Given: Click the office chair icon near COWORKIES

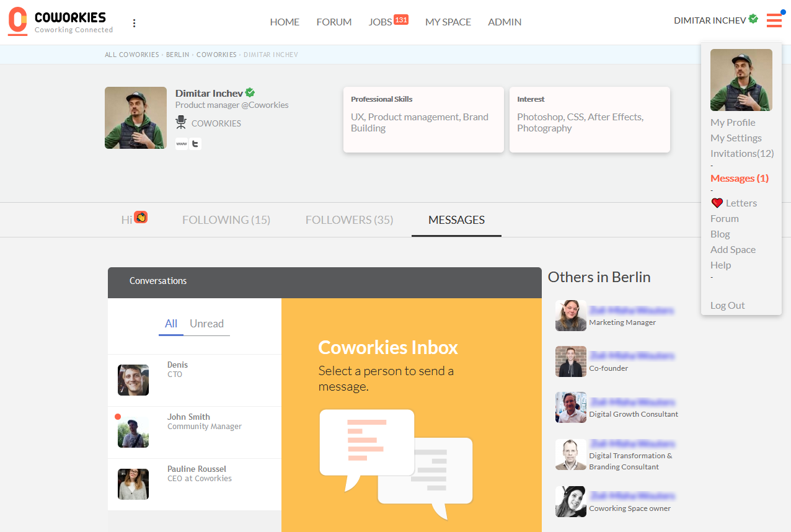Looking at the screenshot, I should click(x=181, y=123).
